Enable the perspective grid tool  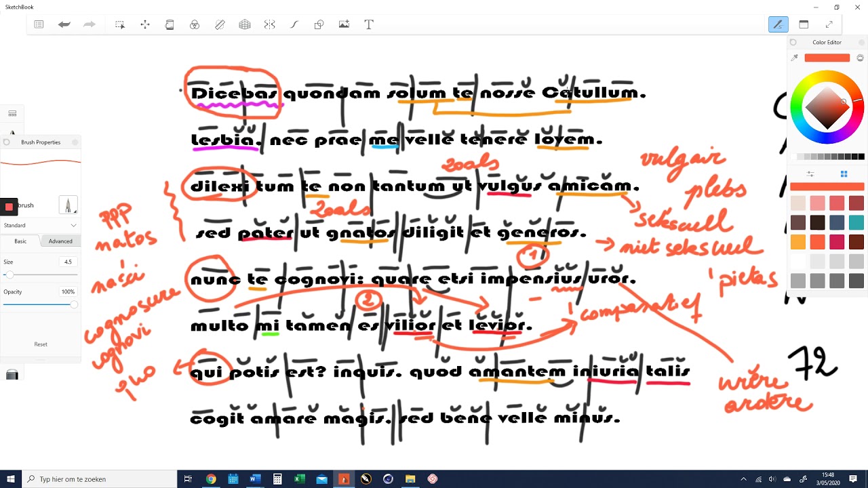[245, 24]
